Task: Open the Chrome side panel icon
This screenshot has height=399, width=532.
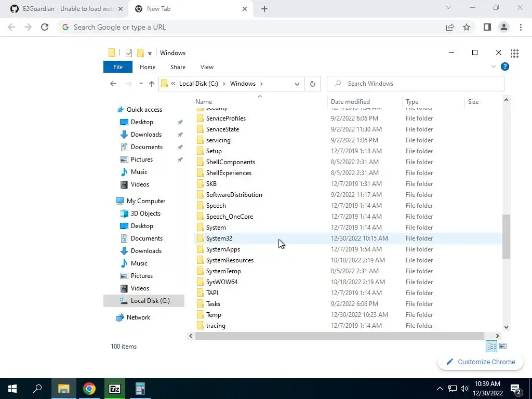Action: [487, 27]
